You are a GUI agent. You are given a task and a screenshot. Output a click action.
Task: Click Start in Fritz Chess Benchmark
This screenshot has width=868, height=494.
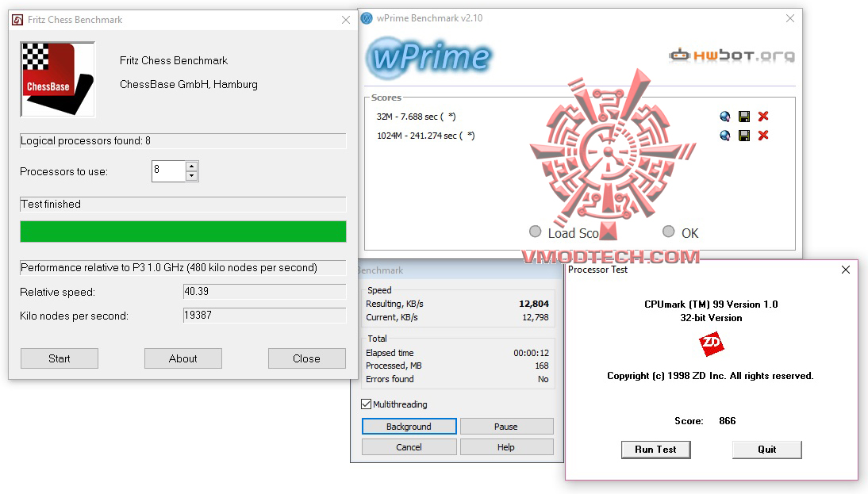click(x=60, y=358)
